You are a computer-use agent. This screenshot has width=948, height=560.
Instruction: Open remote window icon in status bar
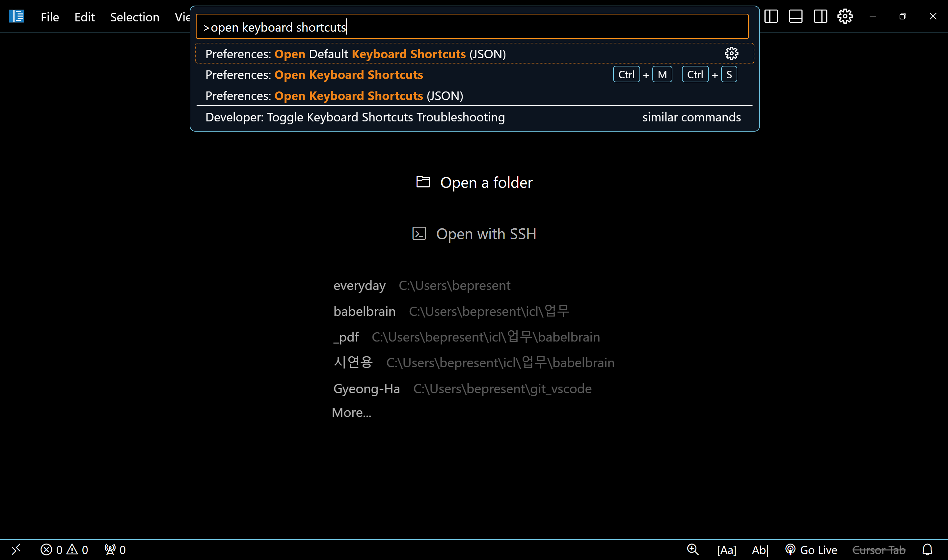click(16, 550)
